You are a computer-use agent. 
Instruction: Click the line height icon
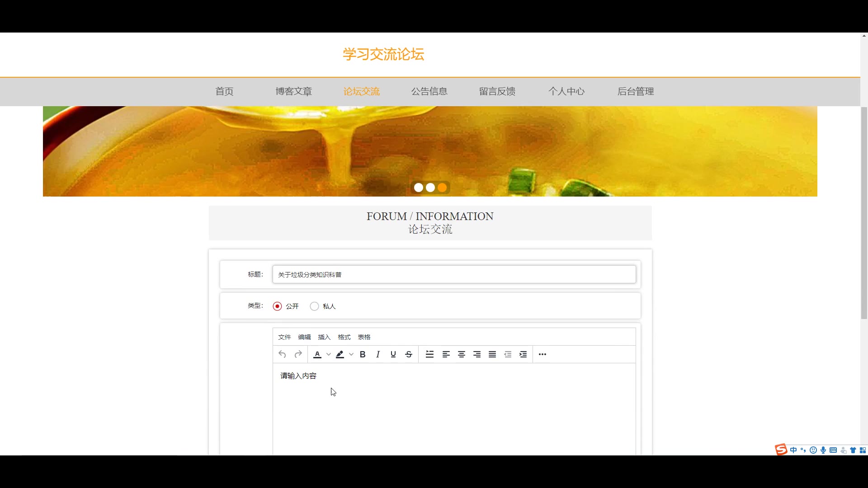[429, 355]
